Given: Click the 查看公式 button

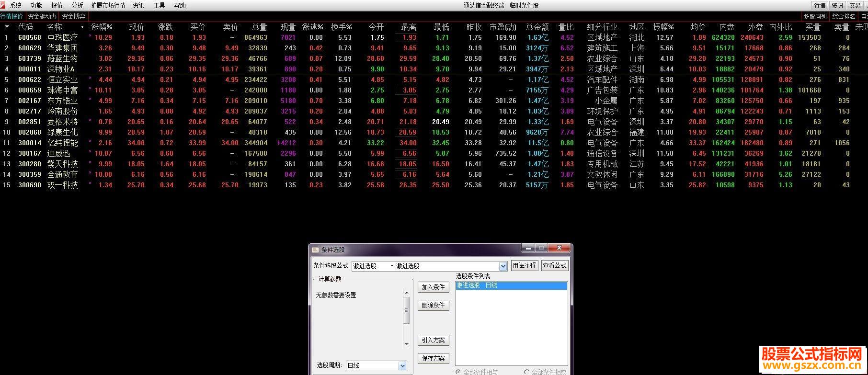Looking at the screenshot, I should coord(554,265).
